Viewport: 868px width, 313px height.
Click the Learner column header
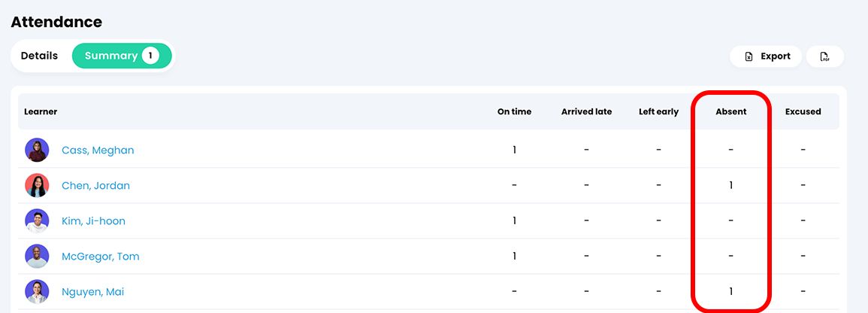[41, 111]
